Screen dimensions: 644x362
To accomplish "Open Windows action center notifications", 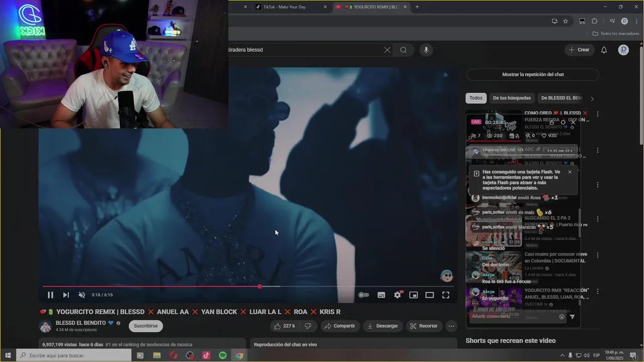I will pyautogui.click(x=633, y=355).
